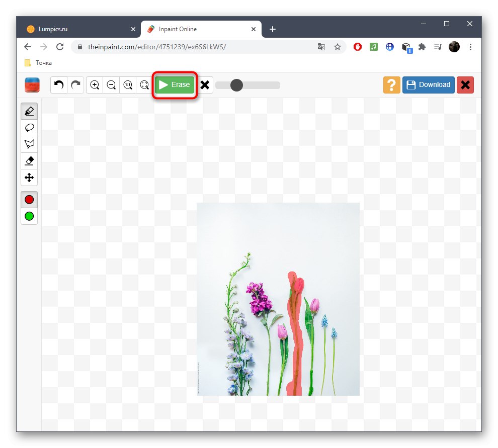The image size is (498, 448).
Task: Cancel the current selection with the X icon
Action: coord(205,85)
